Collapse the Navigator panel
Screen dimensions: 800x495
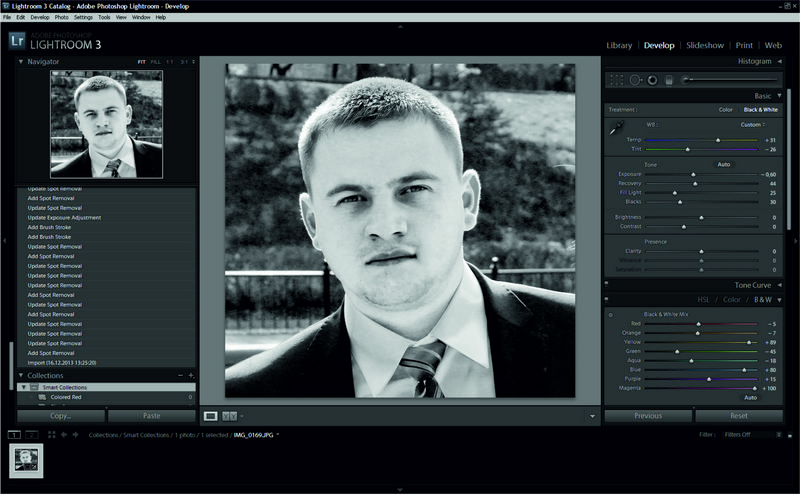(x=21, y=62)
